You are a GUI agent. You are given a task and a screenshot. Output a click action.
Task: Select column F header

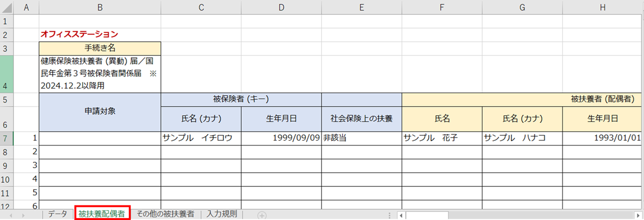442,7
